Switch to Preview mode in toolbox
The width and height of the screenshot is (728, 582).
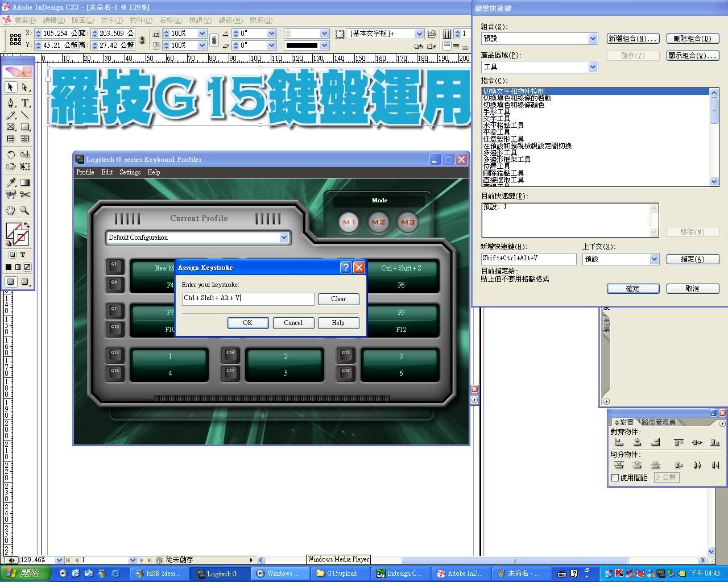coord(25,282)
